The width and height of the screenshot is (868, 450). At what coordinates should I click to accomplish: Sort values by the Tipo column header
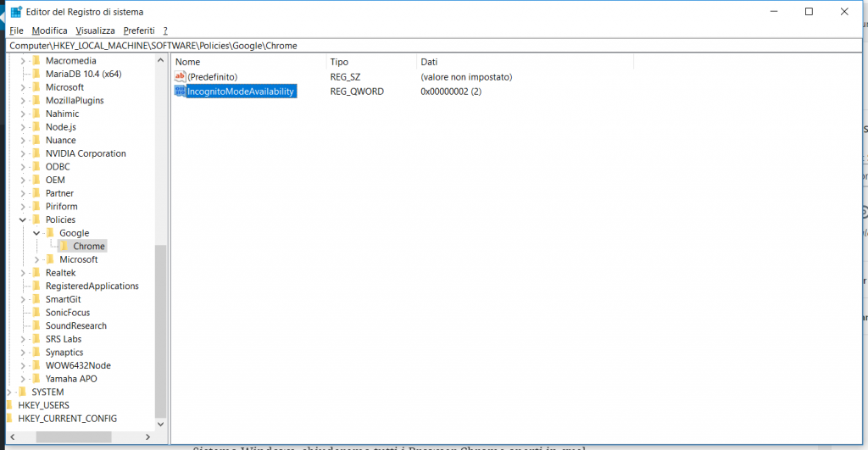click(371, 62)
